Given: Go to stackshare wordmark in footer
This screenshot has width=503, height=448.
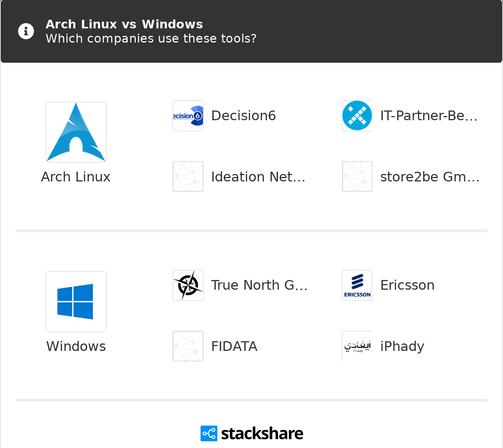Looking at the screenshot, I should coord(262,433).
